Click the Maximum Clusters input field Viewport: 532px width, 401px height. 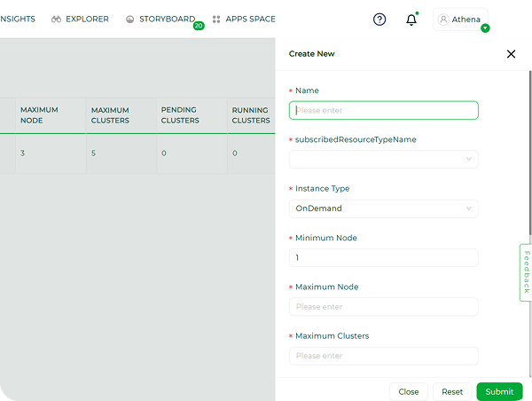point(384,356)
